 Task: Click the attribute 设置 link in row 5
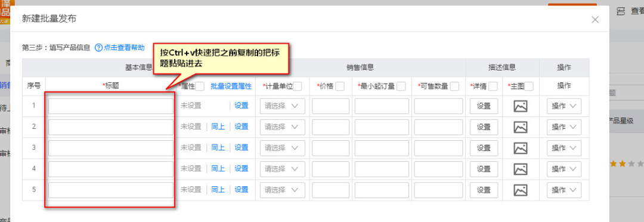tap(241, 190)
